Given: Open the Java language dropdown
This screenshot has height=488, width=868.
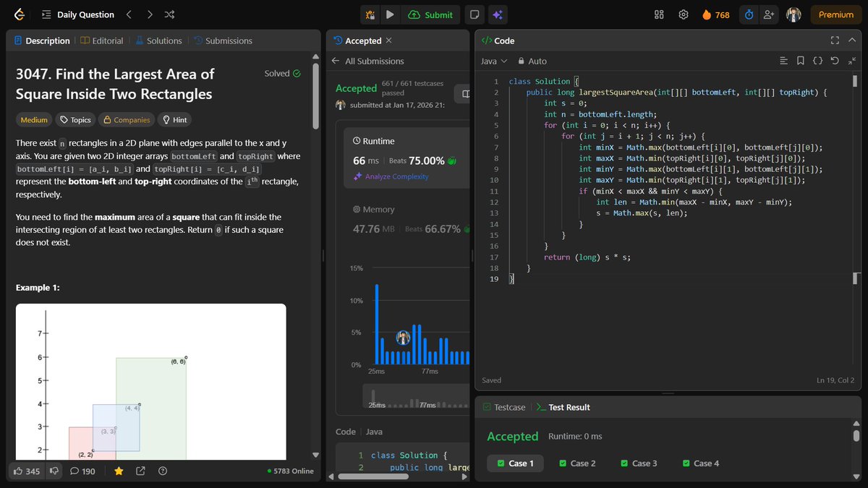Looking at the screenshot, I should (495, 61).
